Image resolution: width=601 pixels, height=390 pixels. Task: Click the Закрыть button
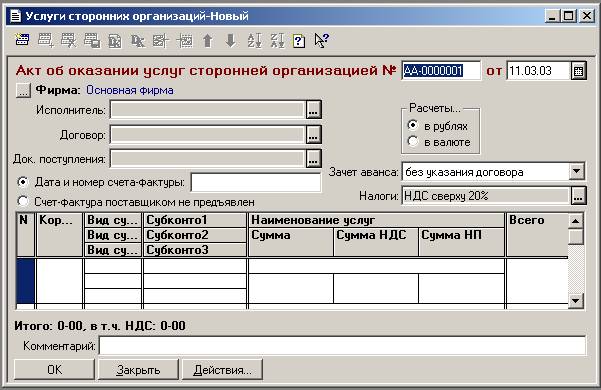point(138,369)
